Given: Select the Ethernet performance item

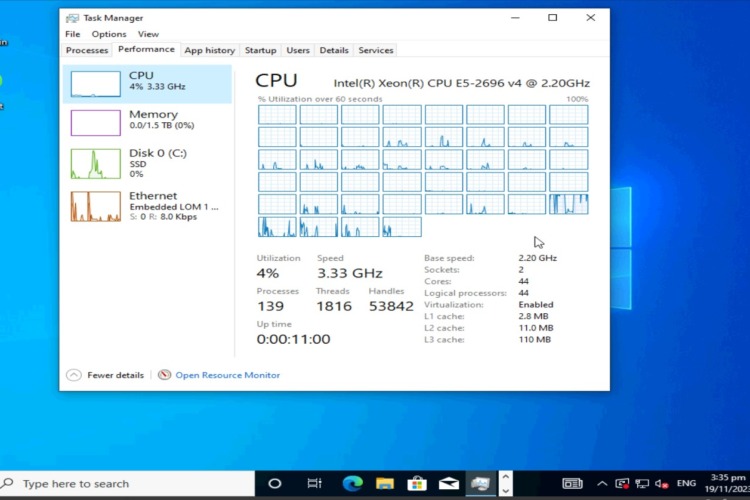Looking at the screenshot, I should pos(147,206).
